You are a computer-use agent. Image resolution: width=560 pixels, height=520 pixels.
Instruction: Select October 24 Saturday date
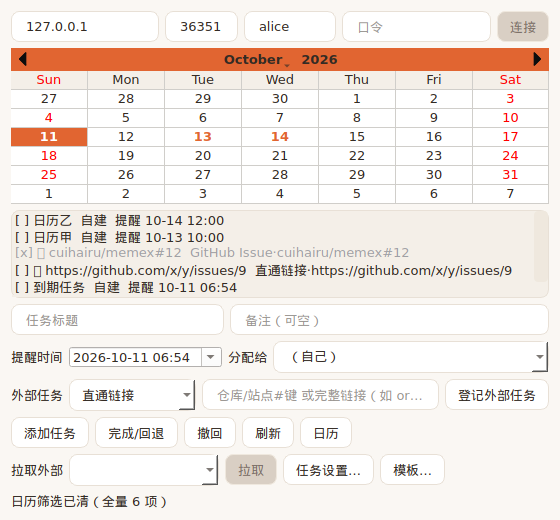coord(510,156)
